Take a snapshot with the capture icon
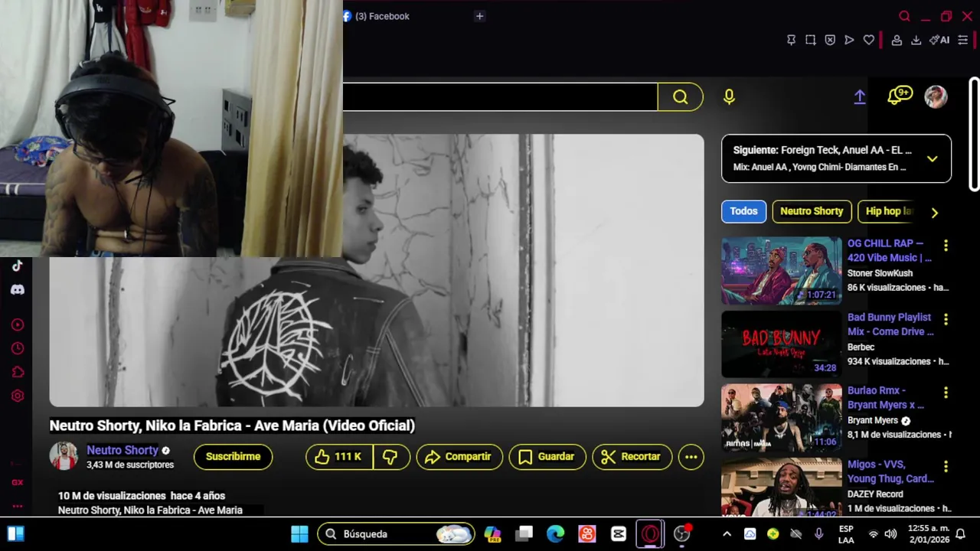The height and width of the screenshot is (551, 980). (811, 40)
